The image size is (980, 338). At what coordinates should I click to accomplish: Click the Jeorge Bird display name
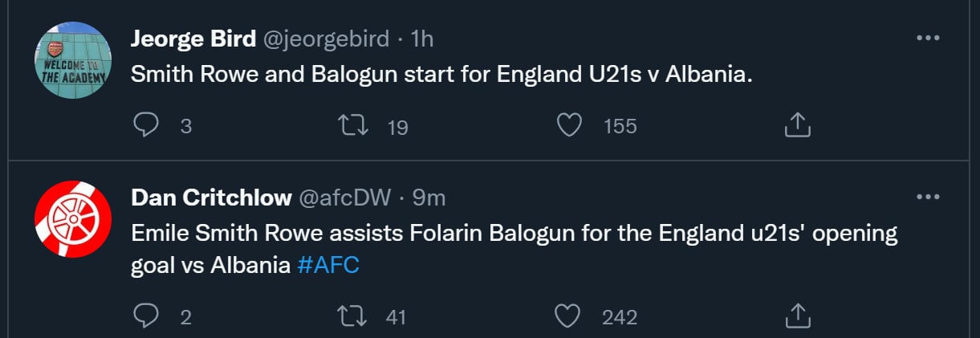tap(194, 39)
